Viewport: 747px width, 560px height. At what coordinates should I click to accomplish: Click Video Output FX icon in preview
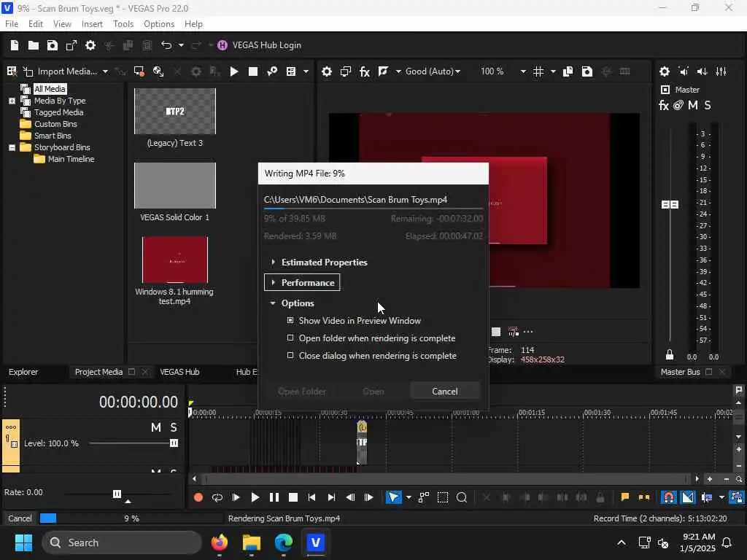(365, 71)
